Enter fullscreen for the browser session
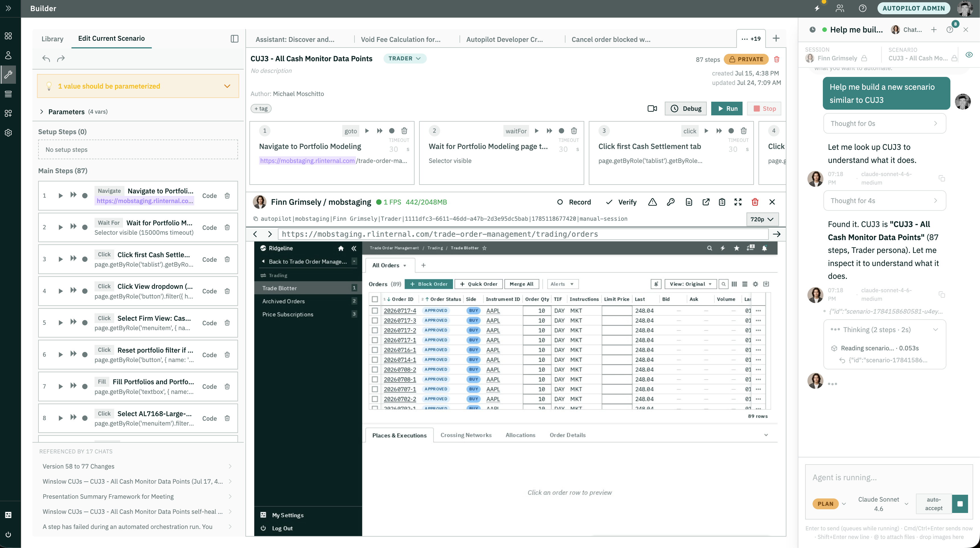980x548 pixels. (738, 202)
